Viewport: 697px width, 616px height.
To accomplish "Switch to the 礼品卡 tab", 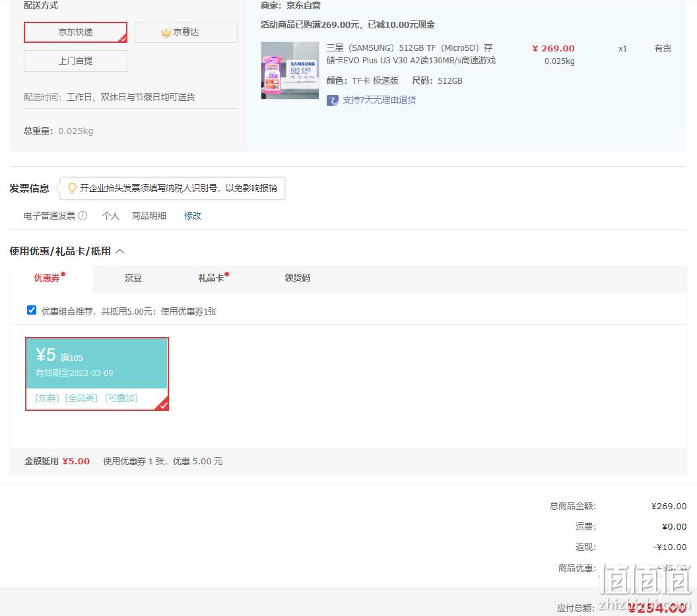I will coord(211,278).
